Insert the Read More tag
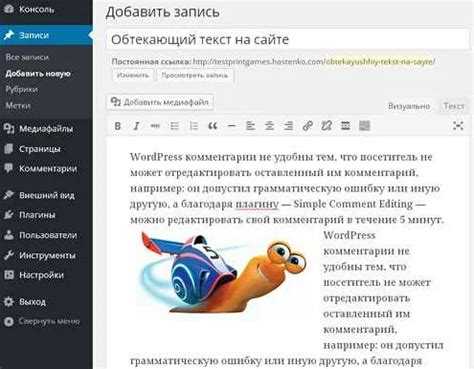Screen dimensions: 474x369 345,126
